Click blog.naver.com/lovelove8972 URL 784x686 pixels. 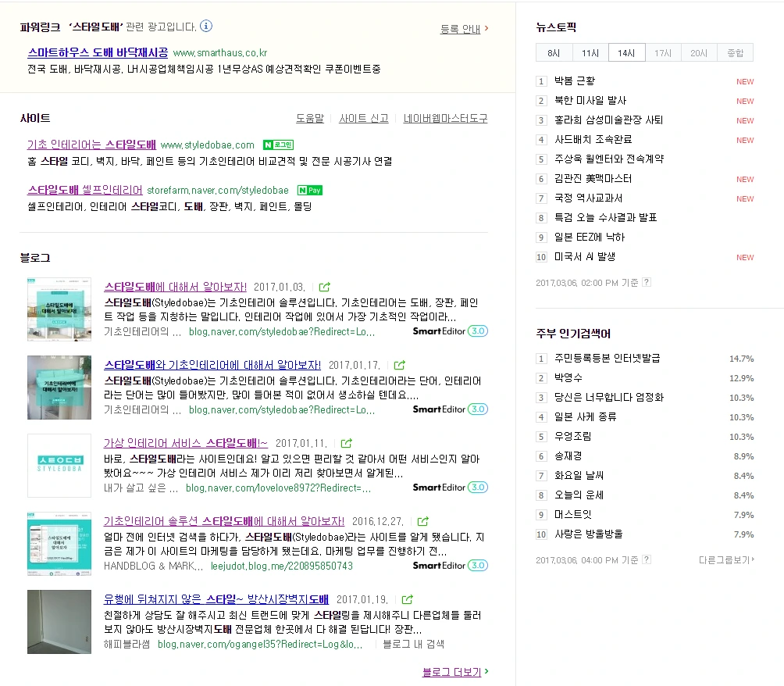point(279,488)
